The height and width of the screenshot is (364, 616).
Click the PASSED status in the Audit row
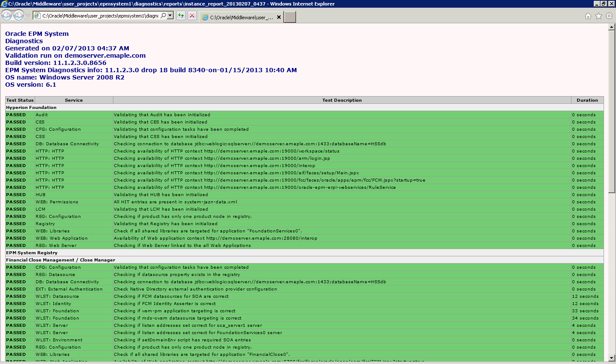[16, 115]
